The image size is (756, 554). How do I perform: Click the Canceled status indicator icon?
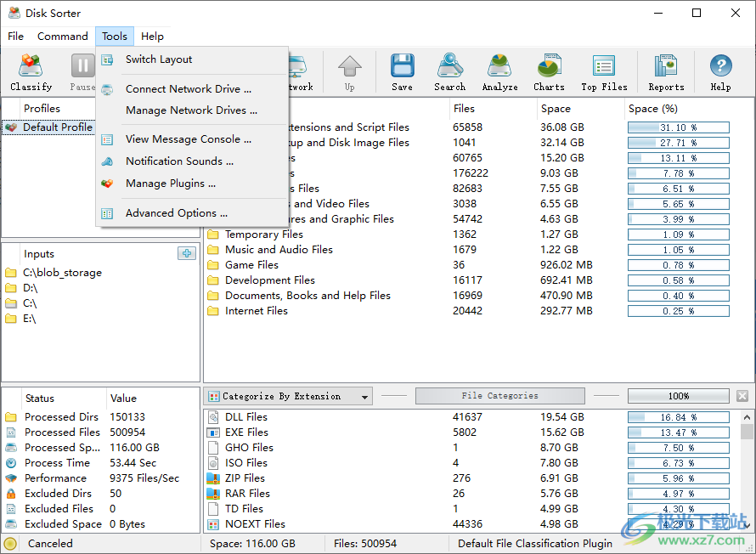pos(10,544)
